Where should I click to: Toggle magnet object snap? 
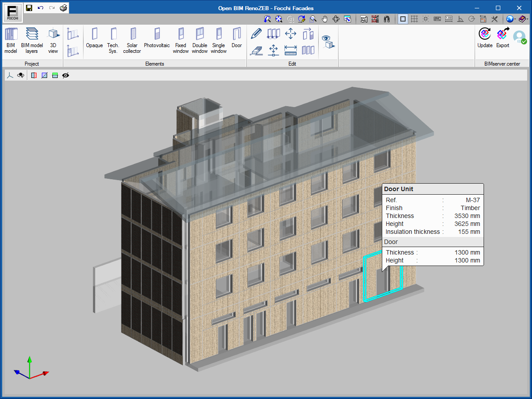coord(387,19)
